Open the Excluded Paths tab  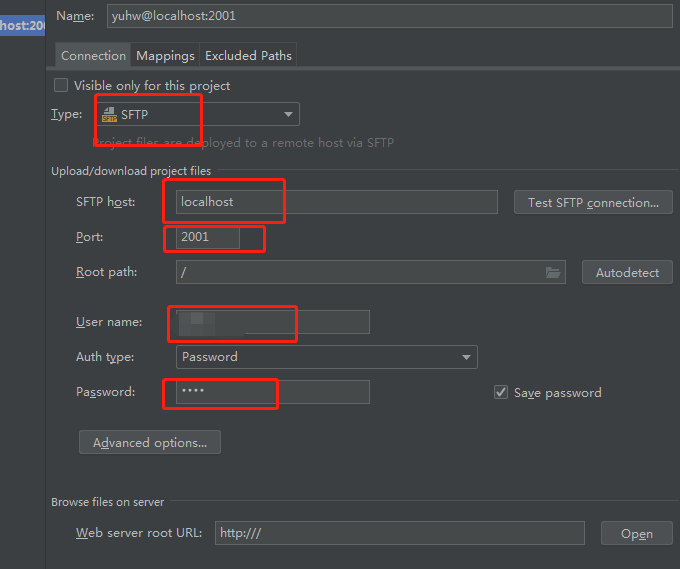(248, 56)
